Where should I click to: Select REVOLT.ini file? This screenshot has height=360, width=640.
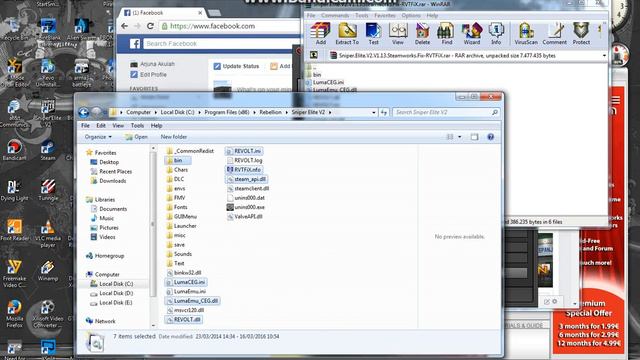(x=244, y=151)
